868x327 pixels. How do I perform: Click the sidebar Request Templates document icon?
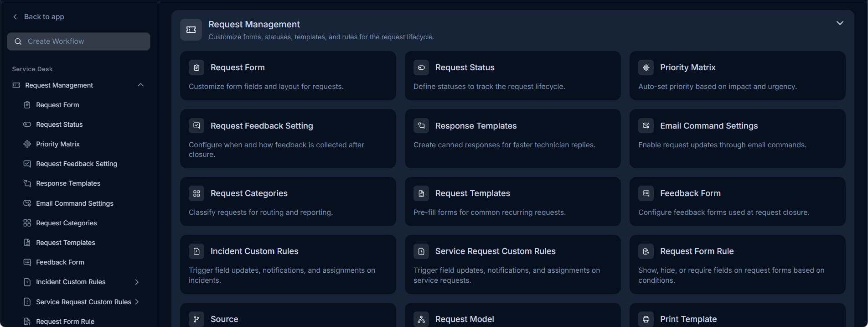(27, 243)
